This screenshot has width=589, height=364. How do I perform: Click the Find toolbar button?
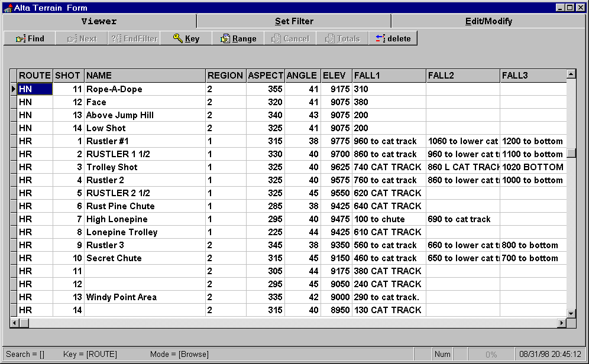point(30,38)
